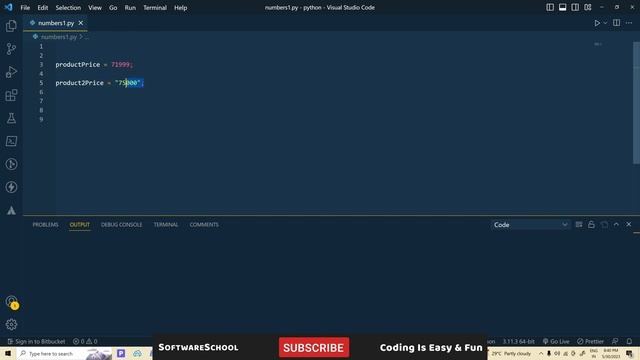This screenshot has height=360, width=640.
Task: Select the numbers1.py editor tab
Action: tap(56, 23)
